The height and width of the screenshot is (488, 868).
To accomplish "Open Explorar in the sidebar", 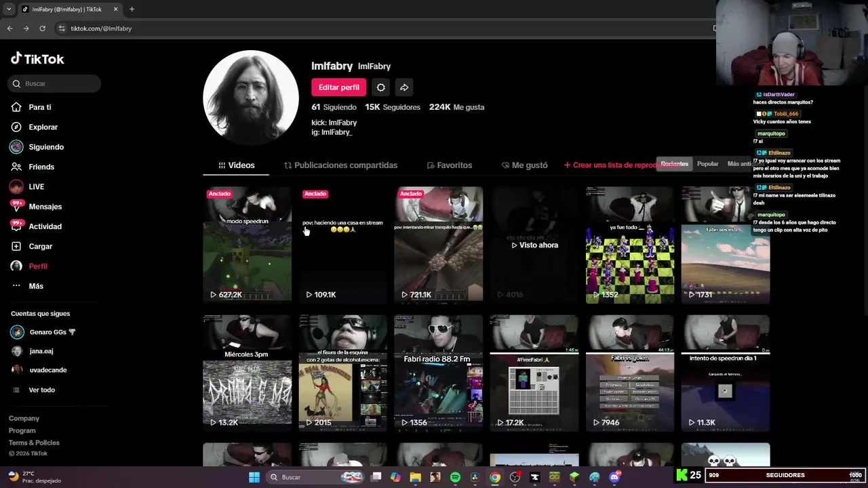I will point(43,127).
